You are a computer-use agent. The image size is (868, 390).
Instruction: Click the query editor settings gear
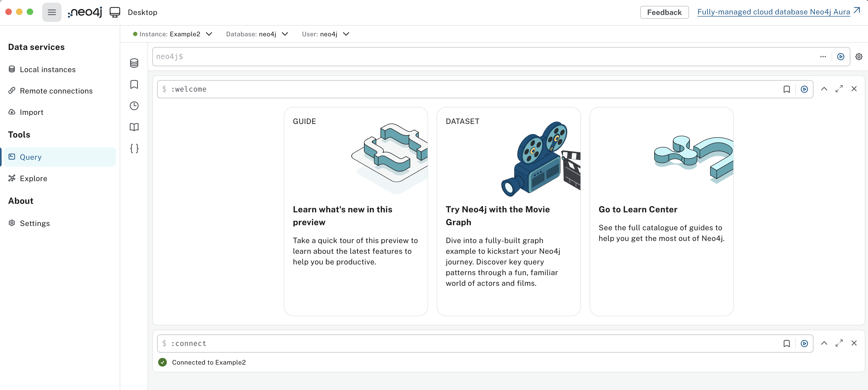(859, 57)
